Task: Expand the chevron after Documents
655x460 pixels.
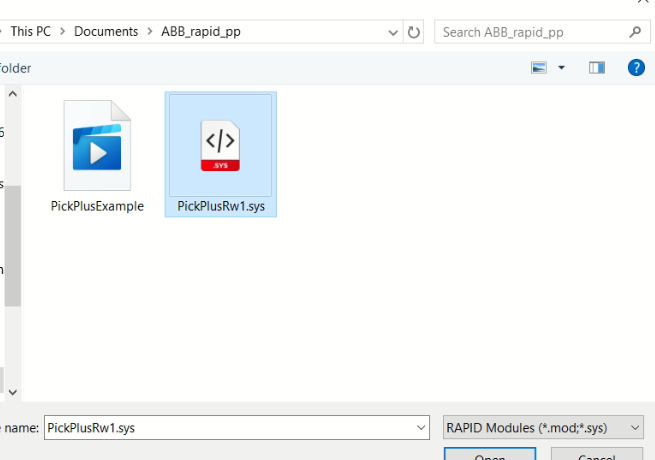Action: (150, 31)
